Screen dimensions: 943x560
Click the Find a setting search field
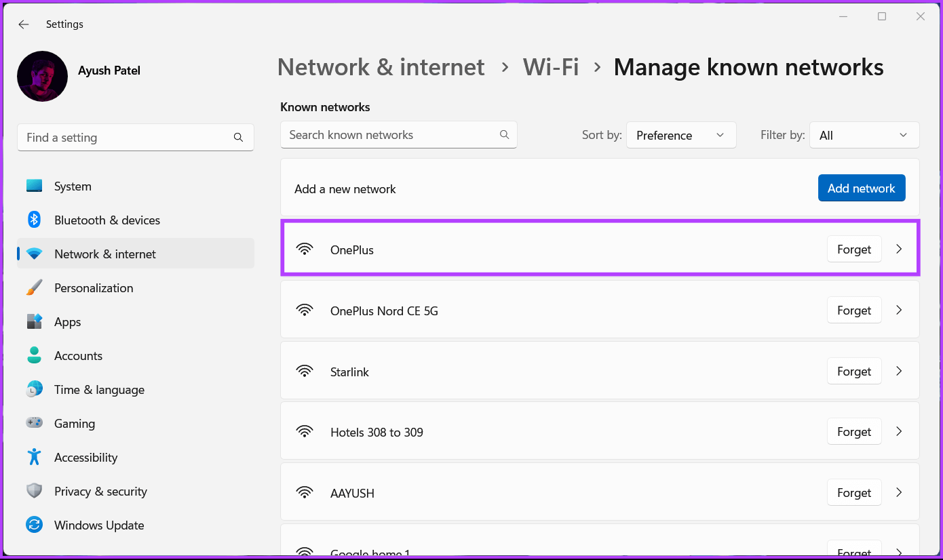[x=136, y=138]
